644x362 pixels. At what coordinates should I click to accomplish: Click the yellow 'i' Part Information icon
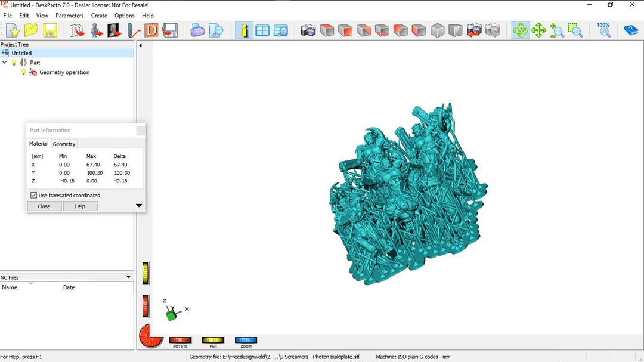[x=244, y=30]
